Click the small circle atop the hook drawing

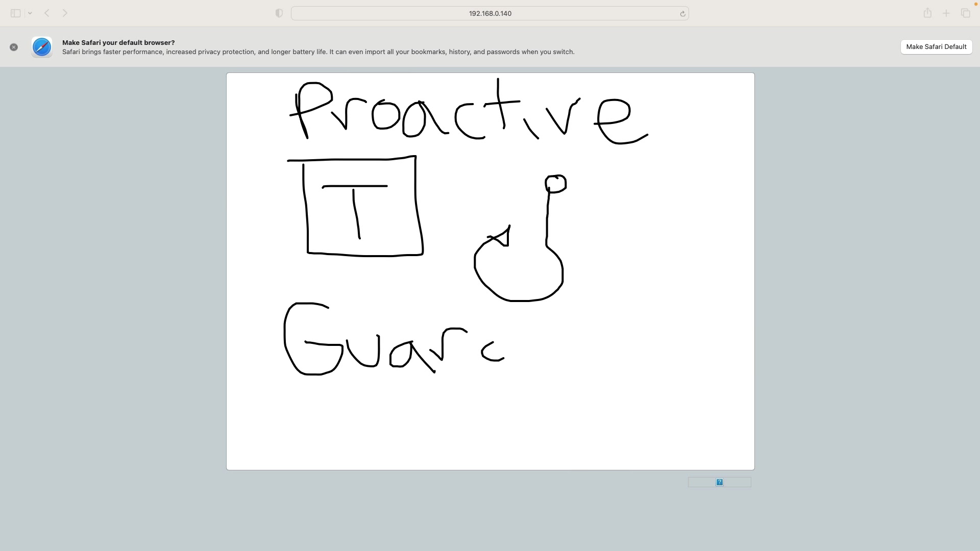point(555,184)
